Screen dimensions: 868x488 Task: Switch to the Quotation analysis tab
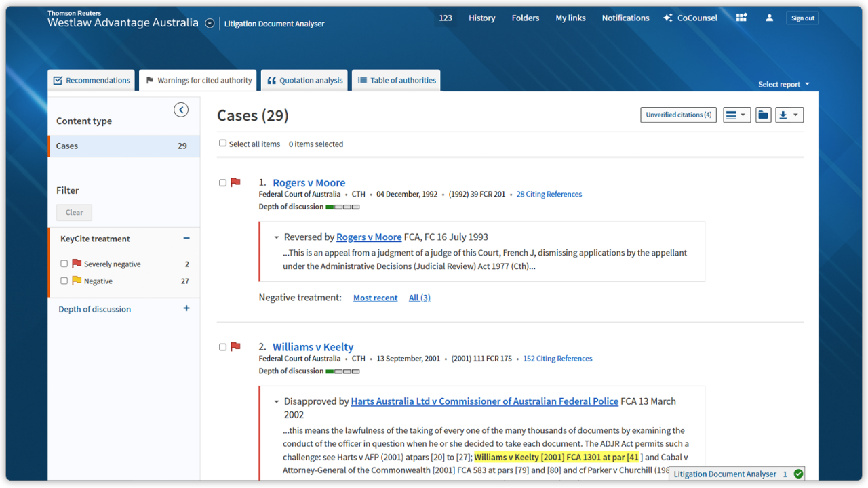pos(304,79)
